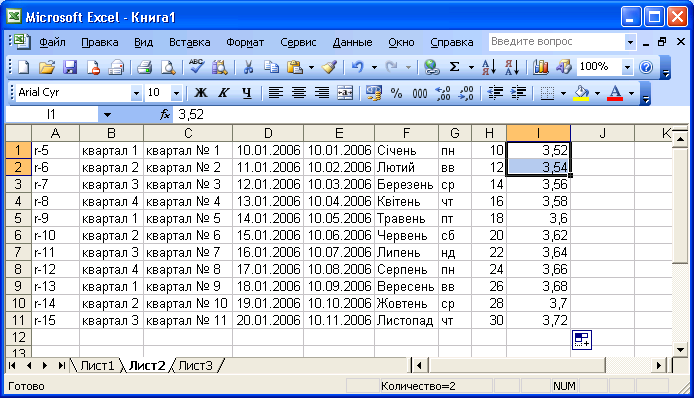Decrease decimal places

[x=466, y=93]
